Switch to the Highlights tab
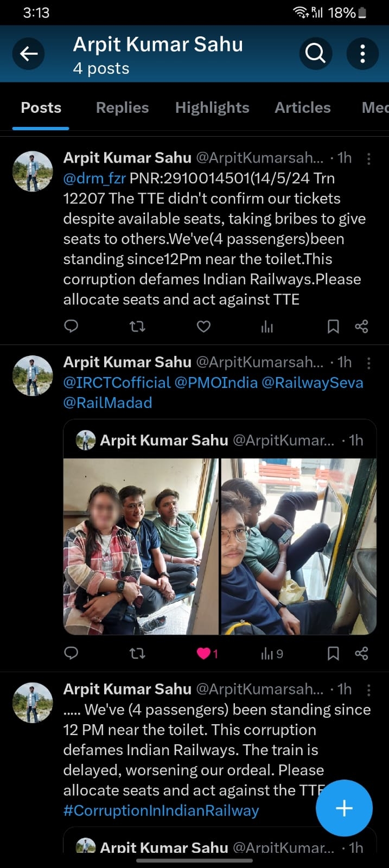This screenshot has height=868, width=389. coord(212,107)
